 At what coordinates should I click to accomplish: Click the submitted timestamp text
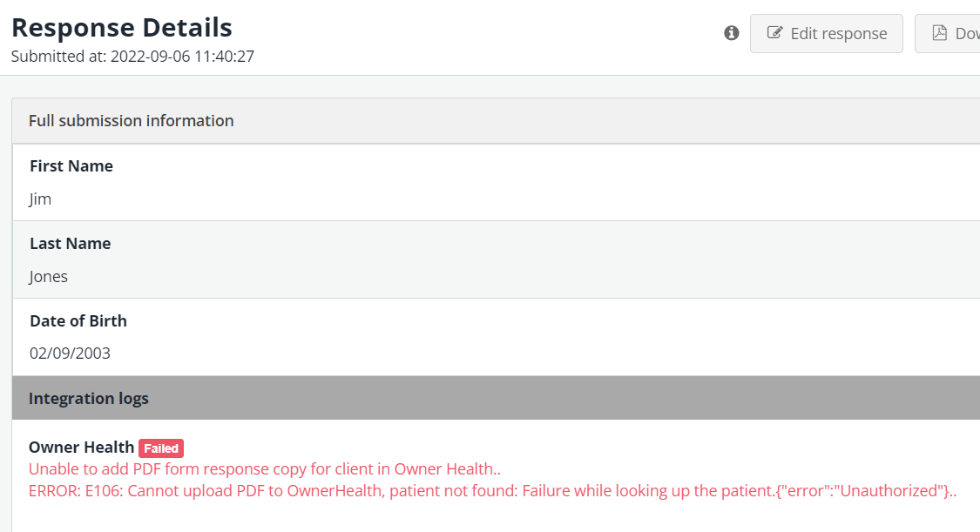pos(132,57)
